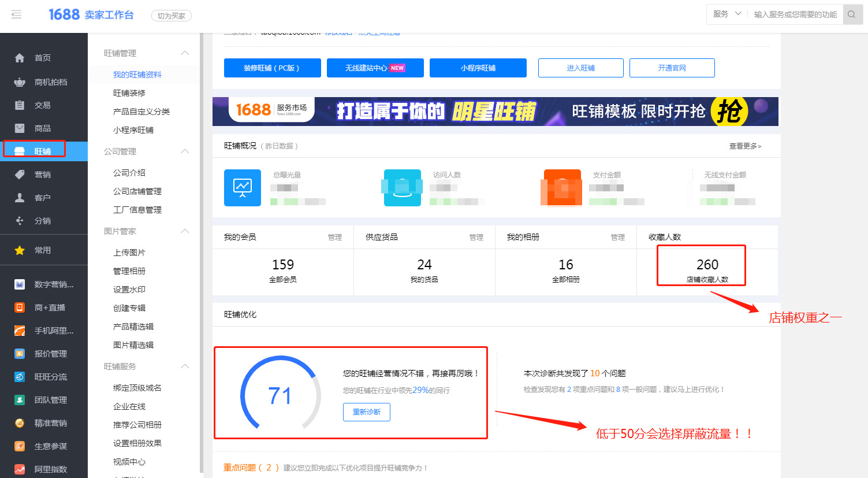
Task: Select 公司介绍 in the submenu
Action: (129, 173)
